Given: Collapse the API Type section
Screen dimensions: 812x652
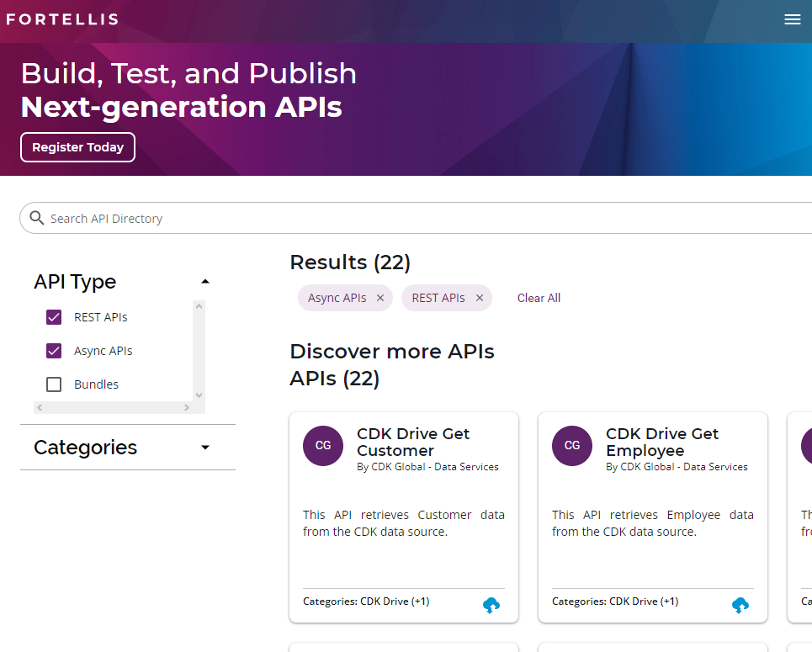Looking at the screenshot, I should coord(205,281).
